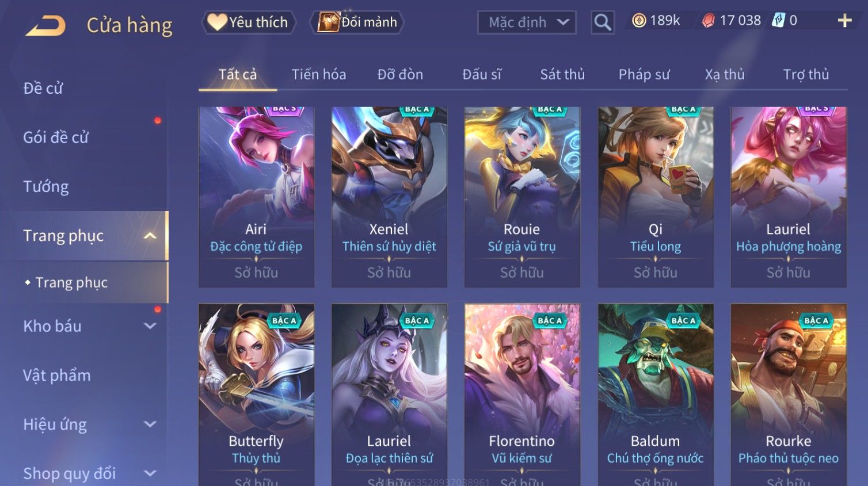Select Xeniel Thiên sứ hủy diệt skin card

(389, 197)
